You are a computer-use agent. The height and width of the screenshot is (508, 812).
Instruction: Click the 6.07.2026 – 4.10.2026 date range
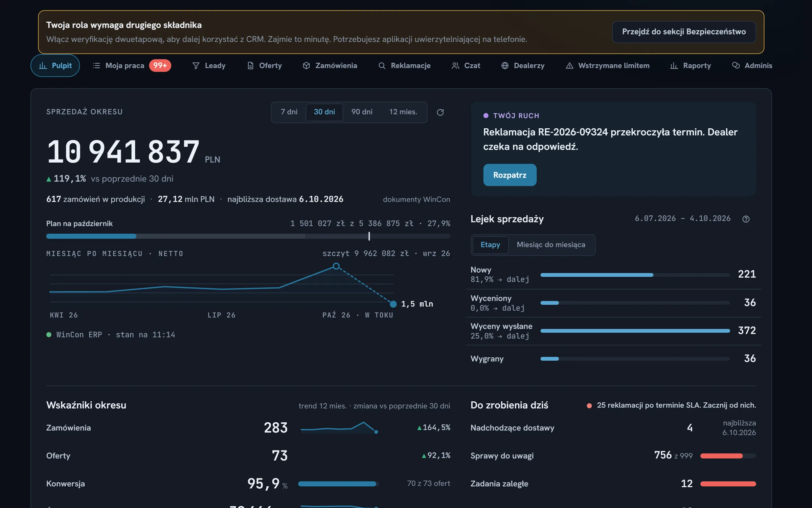(682, 219)
